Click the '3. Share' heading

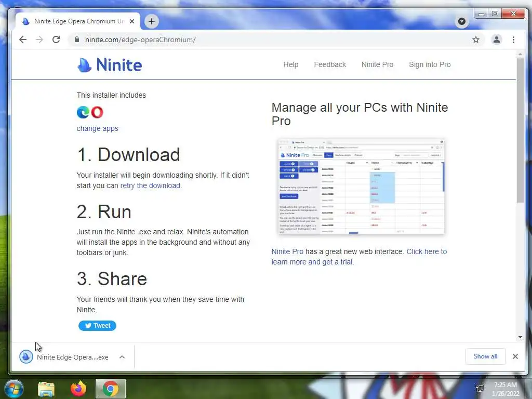pyautogui.click(x=112, y=278)
